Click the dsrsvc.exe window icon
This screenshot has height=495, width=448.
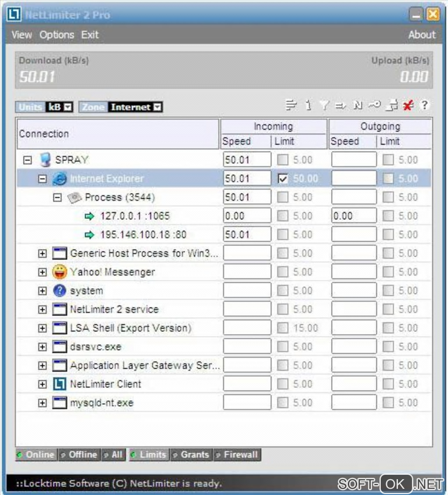(x=59, y=346)
